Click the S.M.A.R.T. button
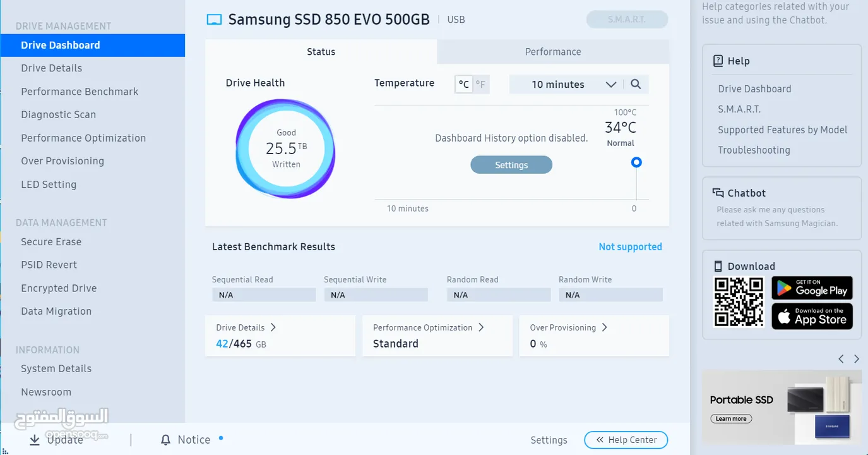 click(627, 20)
